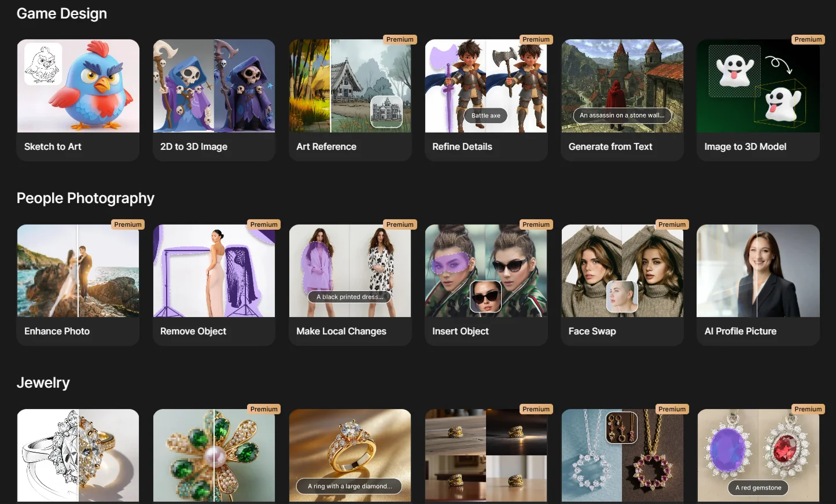The width and height of the screenshot is (836, 504).
Task: Click the gold diamond ring jewelry thumbnail
Action: pyautogui.click(x=350, y=455)
